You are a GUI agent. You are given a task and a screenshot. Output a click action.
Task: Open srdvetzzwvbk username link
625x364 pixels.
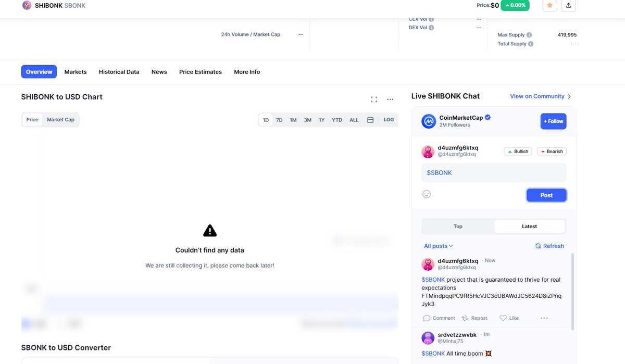click(457, 335)
